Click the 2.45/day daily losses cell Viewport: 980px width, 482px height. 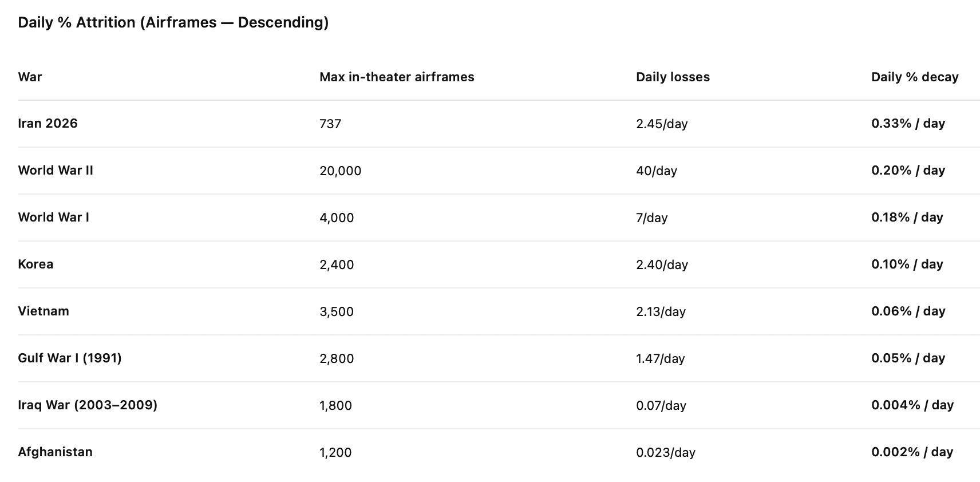pos(662,124)
